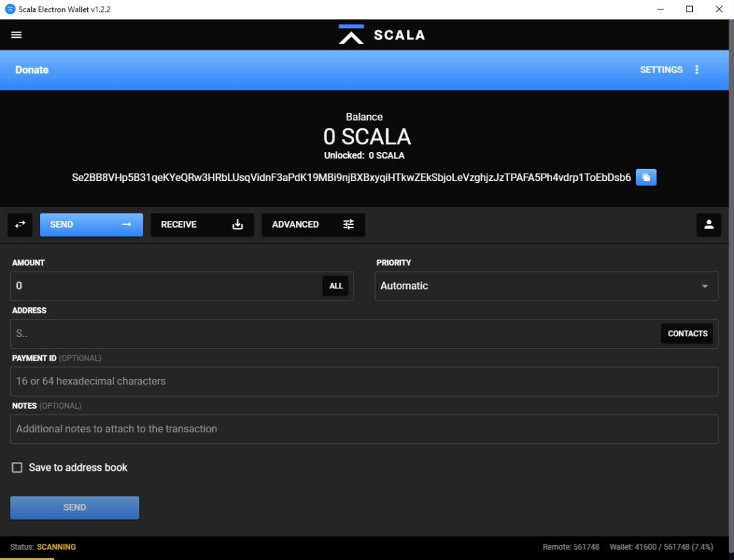Switch to the Send tab
Image resolution: width=734 pixels, height=560 pixels.
point(91,224)
